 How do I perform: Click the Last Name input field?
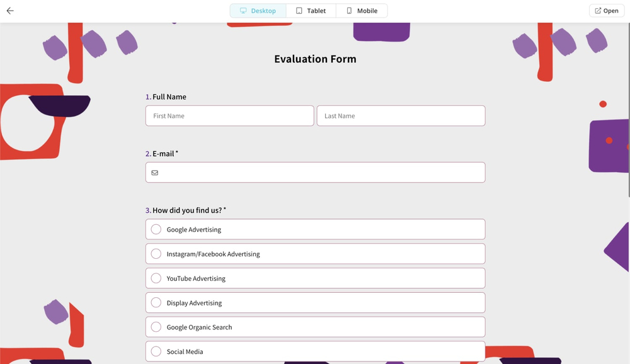[401, 116]
